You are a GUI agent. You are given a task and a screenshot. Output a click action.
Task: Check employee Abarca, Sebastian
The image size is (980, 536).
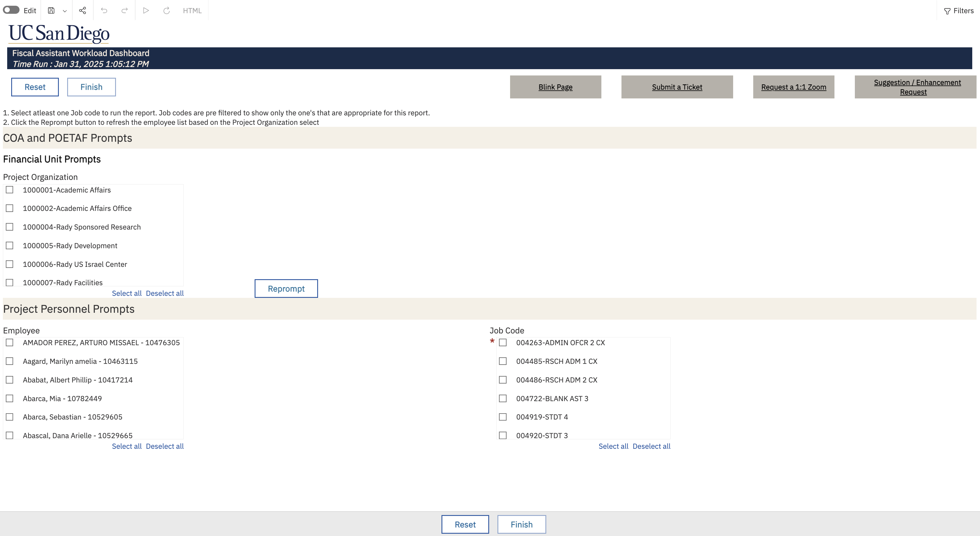[x=9, y=417]
